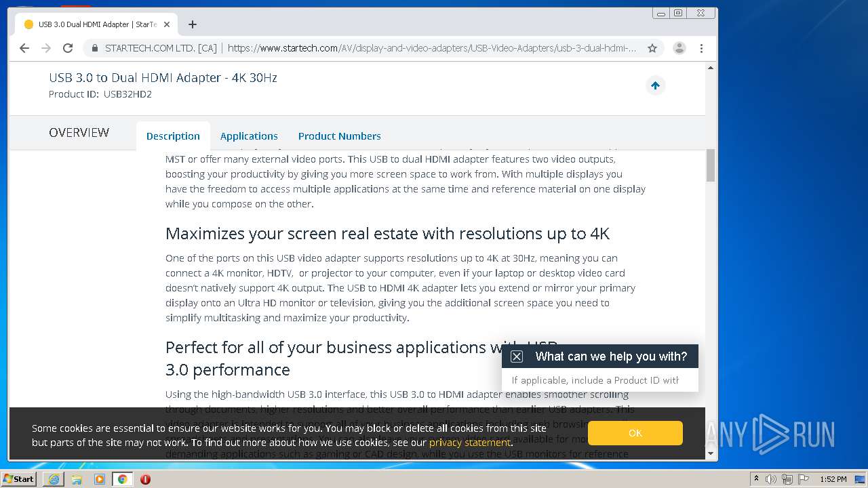This screenshot has height=488, width=868.
Task: Click the scrollbar up arrow
Action: click(x=711, y=68)
